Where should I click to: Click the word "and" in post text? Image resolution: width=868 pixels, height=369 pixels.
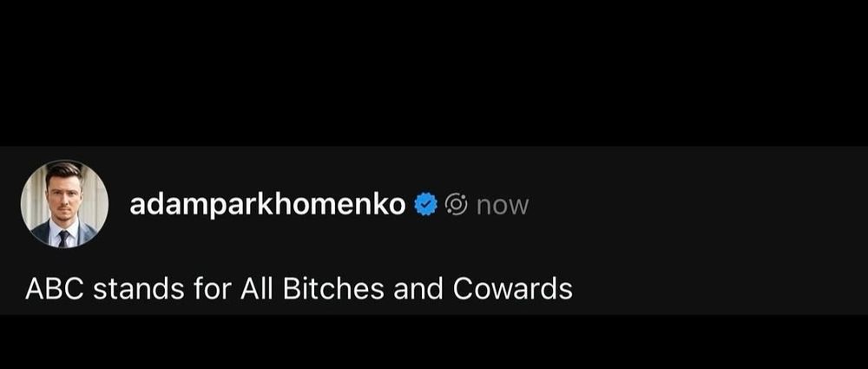[x=418, y=288]
